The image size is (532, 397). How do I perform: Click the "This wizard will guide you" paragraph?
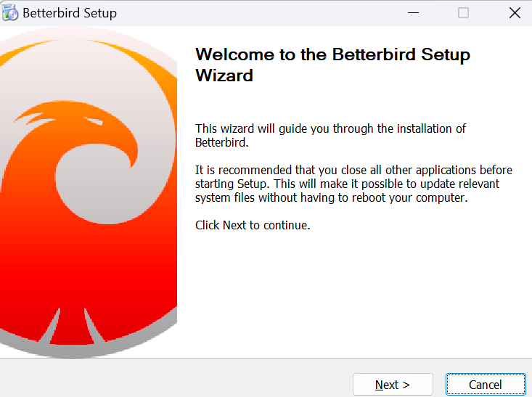click(330, 136)
